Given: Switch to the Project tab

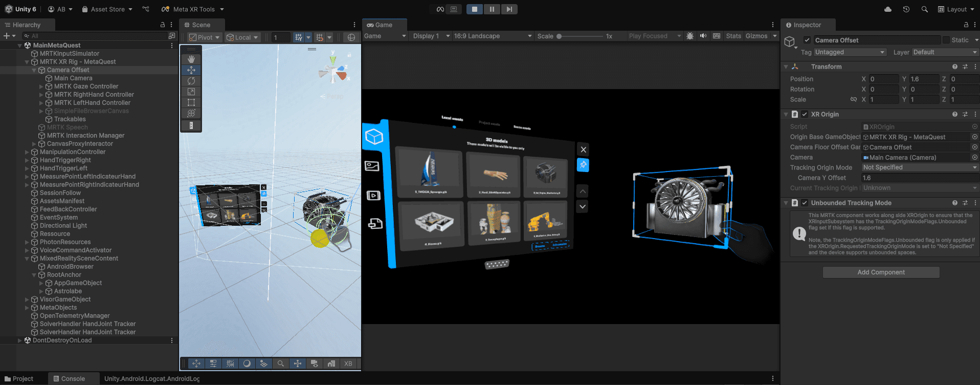Looking at the screenshot, I should tap(19, 379).
